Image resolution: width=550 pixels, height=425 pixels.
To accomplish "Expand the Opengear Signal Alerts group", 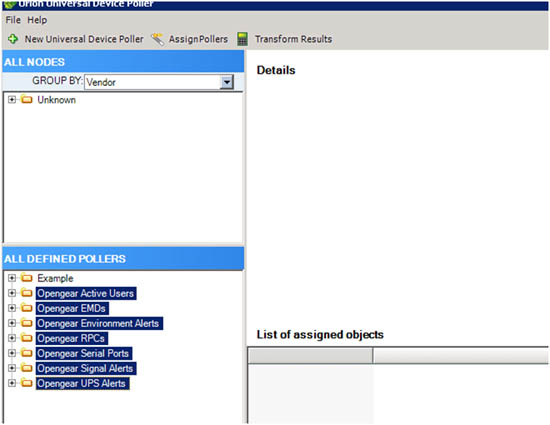I will [x=12, y=368].
